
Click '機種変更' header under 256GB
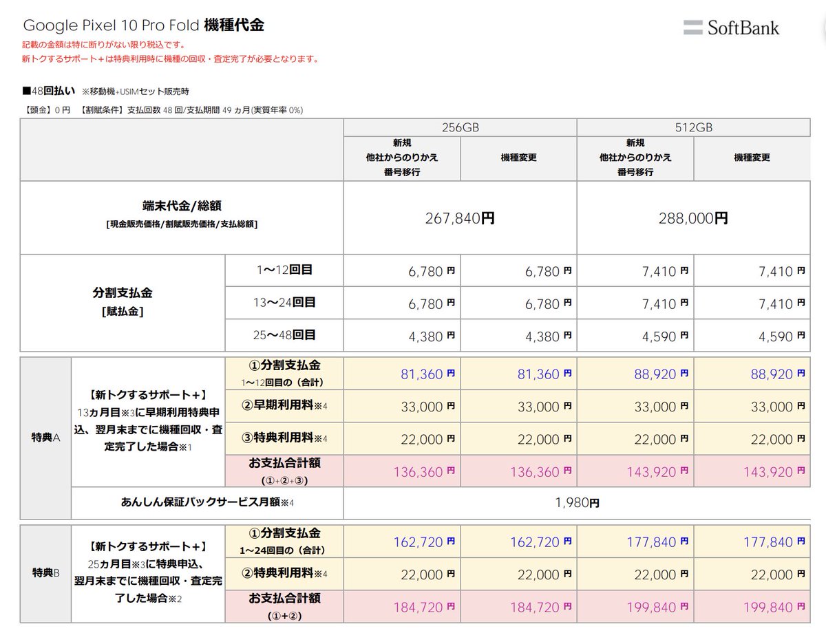click(x=518, y=158)
